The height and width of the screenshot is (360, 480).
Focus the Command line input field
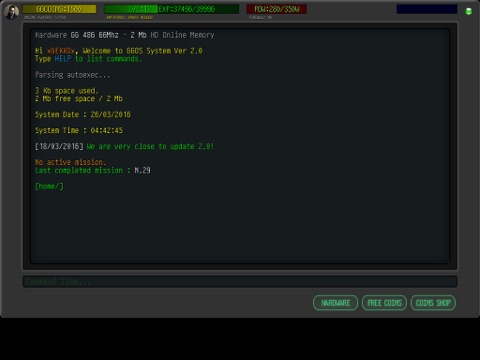pyautogui.click(x=240, y=282)
